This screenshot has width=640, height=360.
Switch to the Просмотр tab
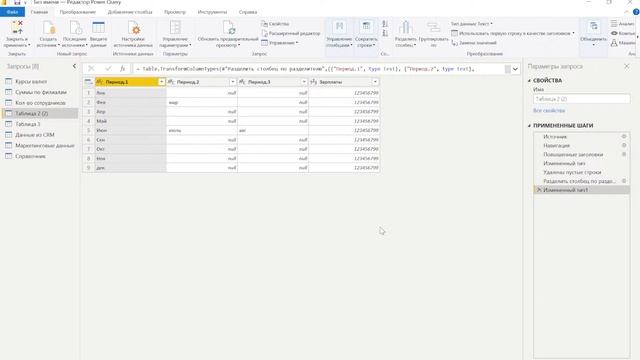175,12
